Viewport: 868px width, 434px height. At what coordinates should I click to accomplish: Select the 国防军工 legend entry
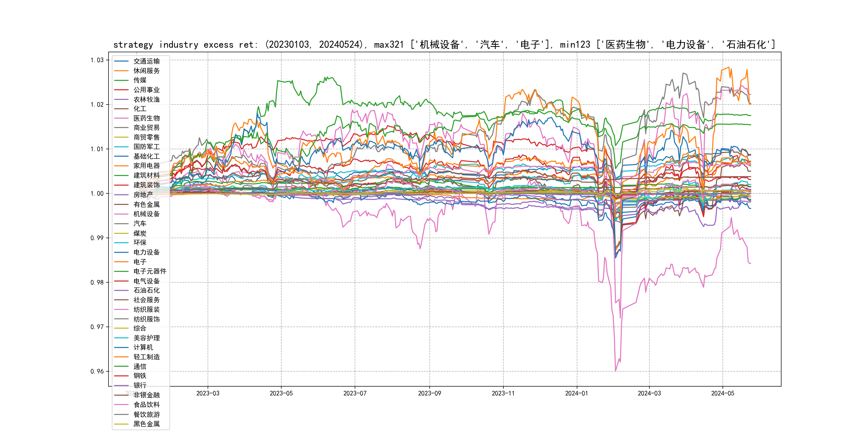pyautogui.click(x=147, y=147)
